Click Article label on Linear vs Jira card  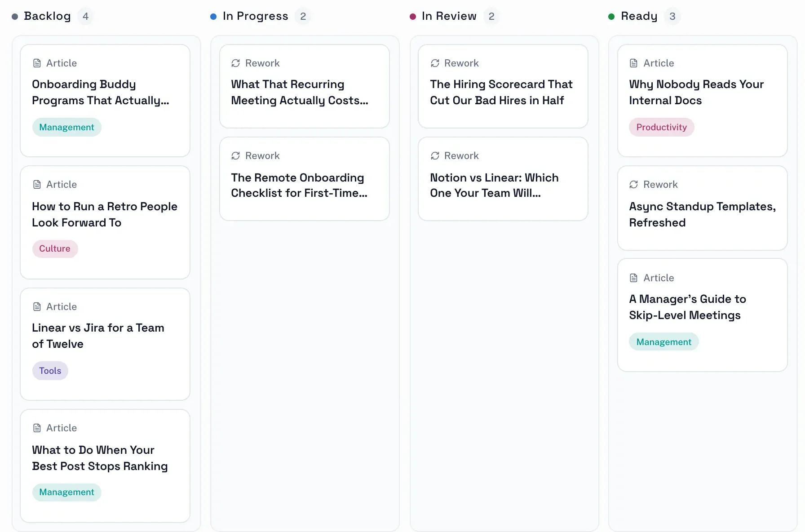click(x=62, y=307)
